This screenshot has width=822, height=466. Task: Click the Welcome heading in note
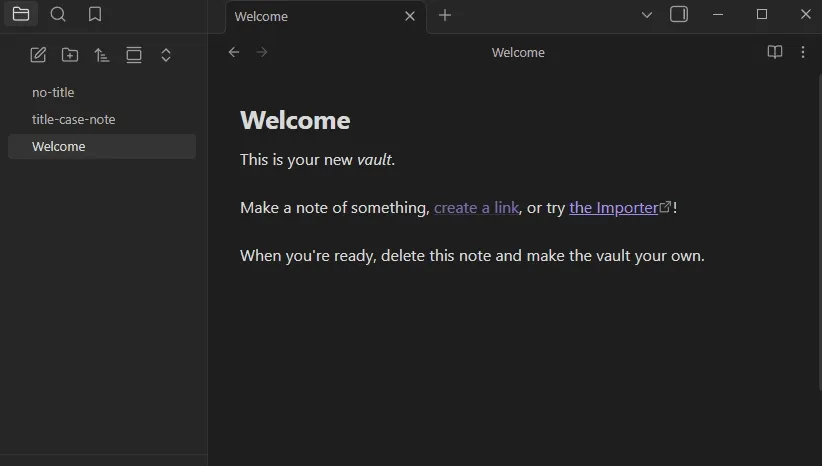tap(295, 120)
